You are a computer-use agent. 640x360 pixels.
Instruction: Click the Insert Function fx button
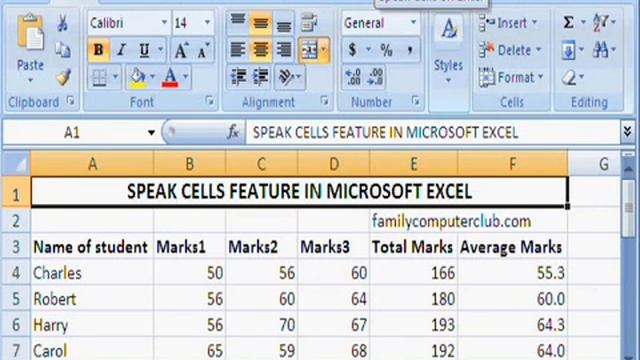pos(233,132)
